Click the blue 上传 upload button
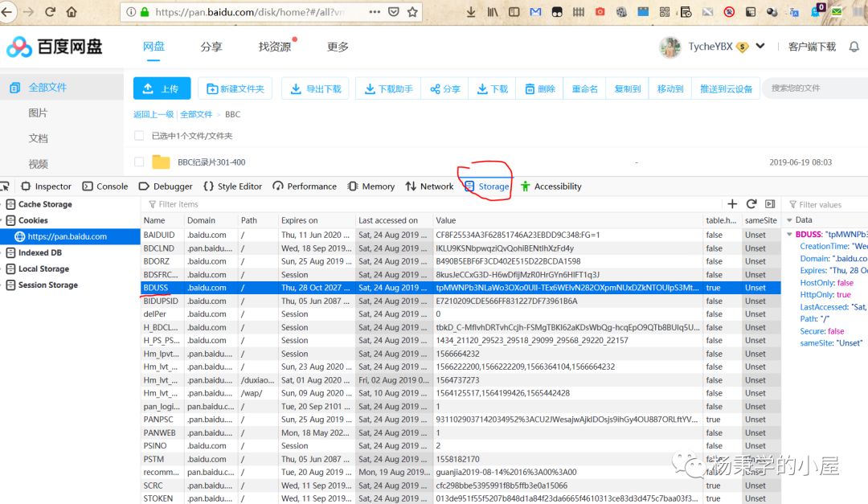 pos(162,89)
